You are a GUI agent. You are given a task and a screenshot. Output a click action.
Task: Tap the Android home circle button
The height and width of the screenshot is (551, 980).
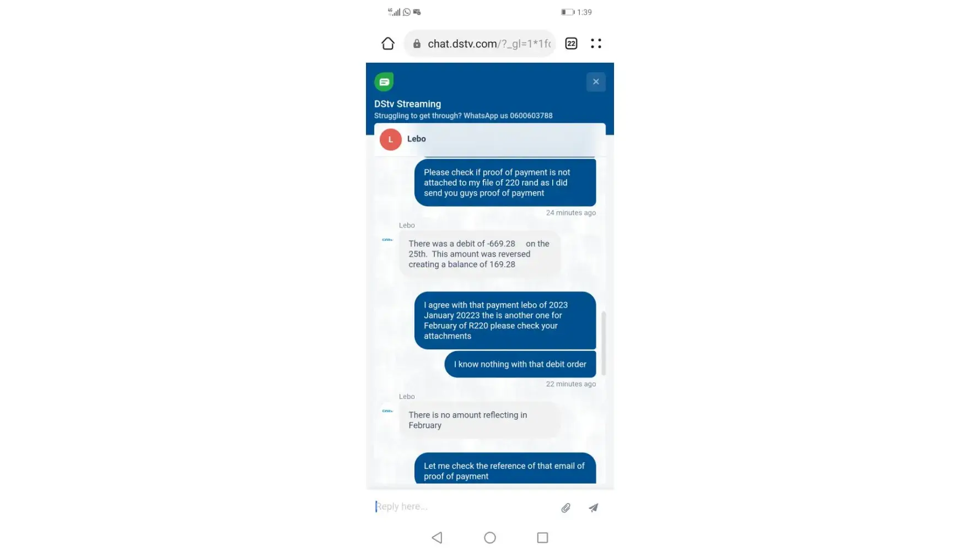coord(490,537)
